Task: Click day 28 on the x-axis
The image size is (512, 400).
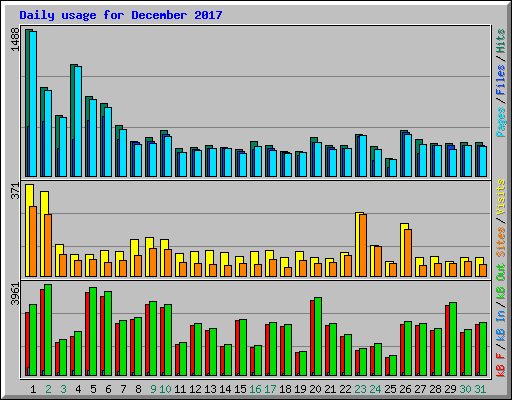Action: [435, 389]
